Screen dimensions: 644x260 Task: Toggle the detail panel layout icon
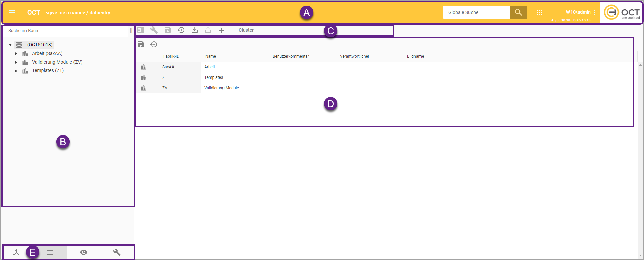[x=141, y=30]
